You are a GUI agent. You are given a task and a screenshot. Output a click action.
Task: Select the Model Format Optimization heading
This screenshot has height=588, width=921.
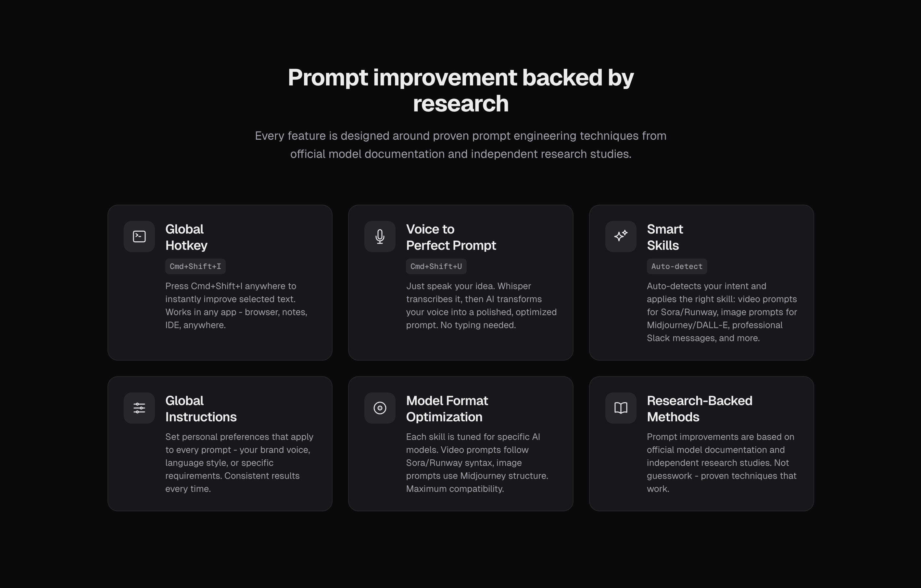[x=447, y=409]
